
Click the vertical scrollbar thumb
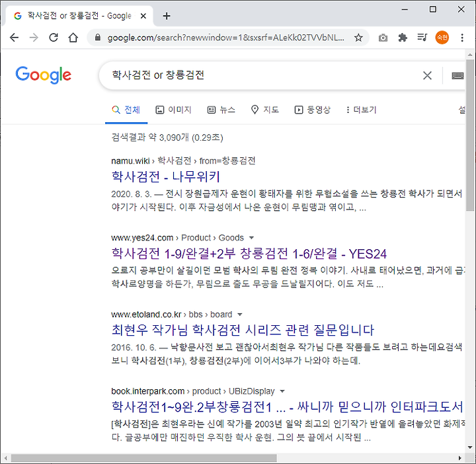point(470,135)
